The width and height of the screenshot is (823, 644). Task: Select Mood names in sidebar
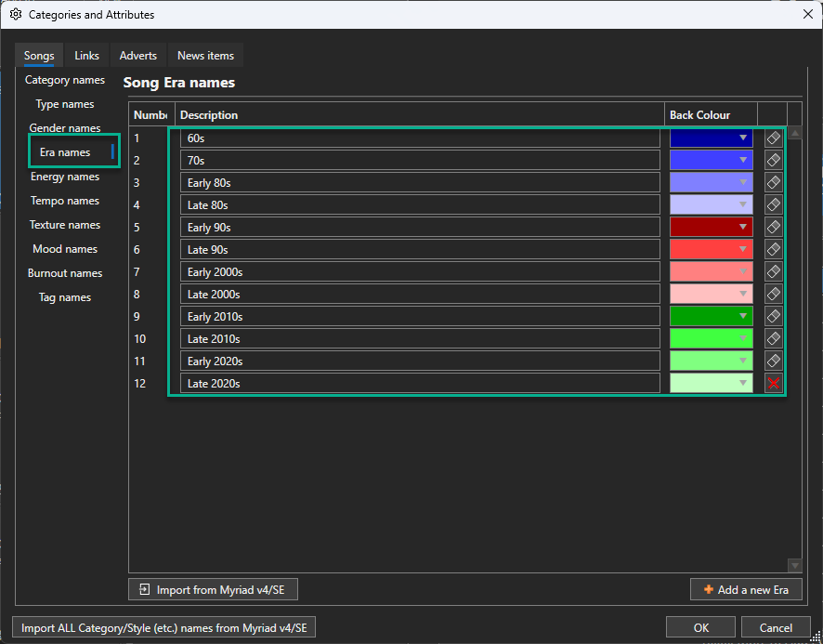coord(65,249)
